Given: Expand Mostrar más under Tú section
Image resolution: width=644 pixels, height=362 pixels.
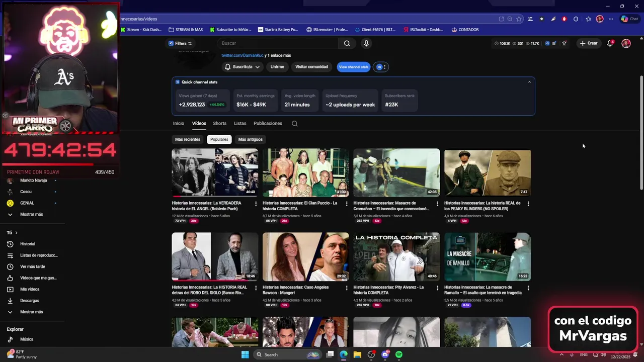Looking at the screenshot, I should tap(32, 312).
